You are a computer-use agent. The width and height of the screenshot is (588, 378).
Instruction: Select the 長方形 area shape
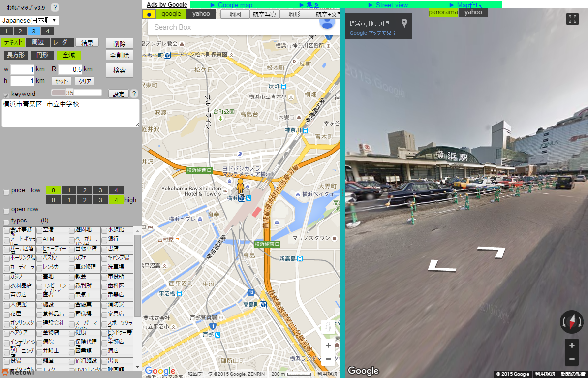click(16, 55)
